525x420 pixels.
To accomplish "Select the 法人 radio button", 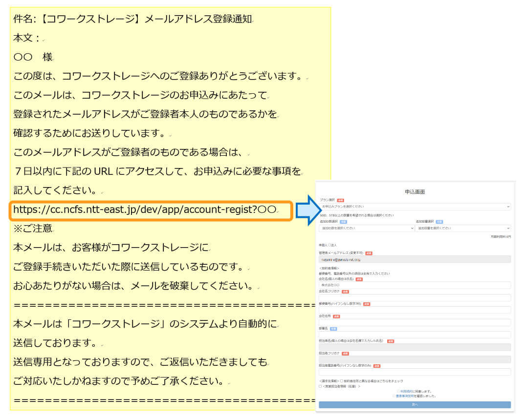I will point(329,245).
